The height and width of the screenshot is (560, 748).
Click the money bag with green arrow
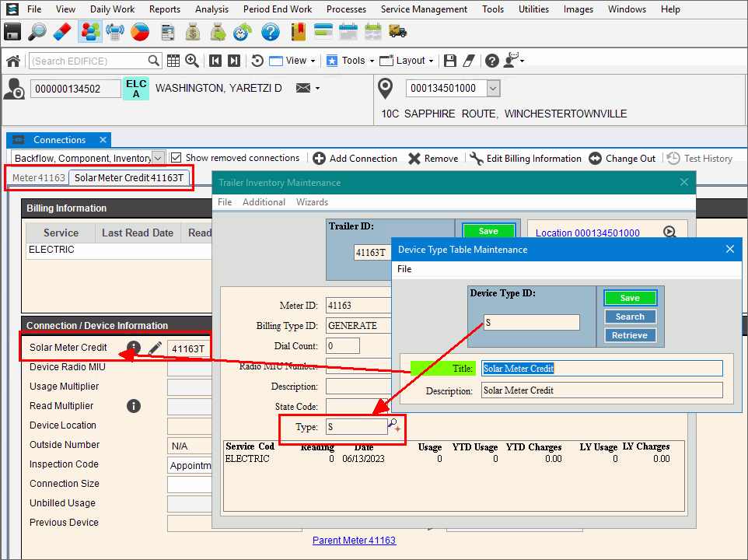click(x=218, y=33)
